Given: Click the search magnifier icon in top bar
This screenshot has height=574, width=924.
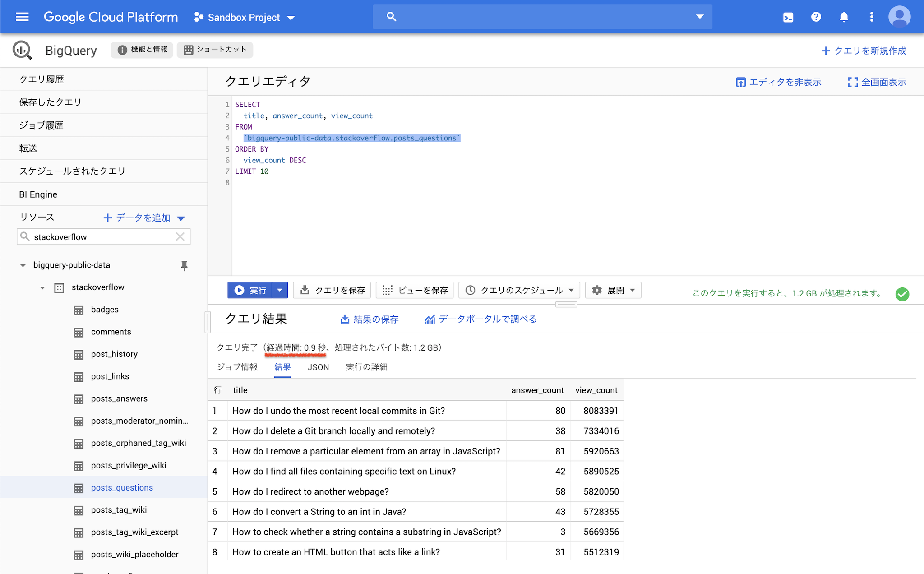Looking at the screenshot, I should click(391, 17).
